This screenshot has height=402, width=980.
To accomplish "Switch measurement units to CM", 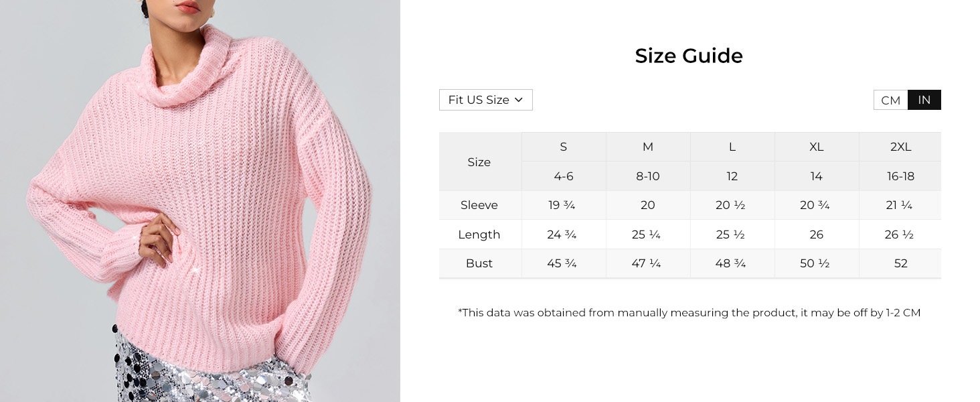I will (890, 100).
